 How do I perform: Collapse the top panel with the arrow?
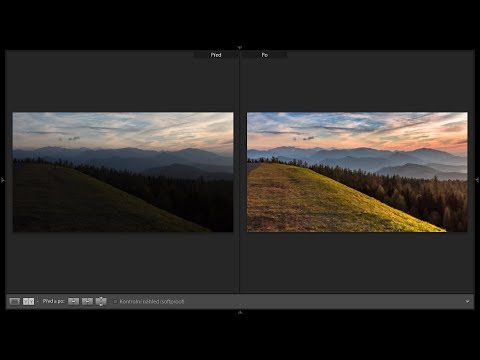click(240, 48)
